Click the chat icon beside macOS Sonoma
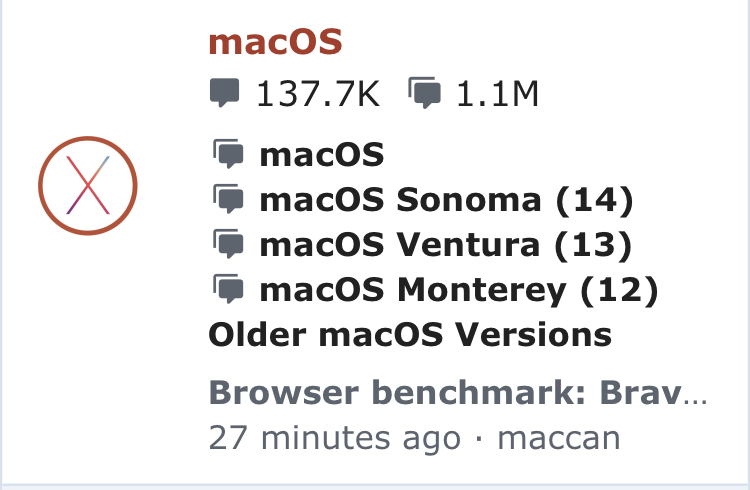Screen dimensions: 750x490 point(228,199)
